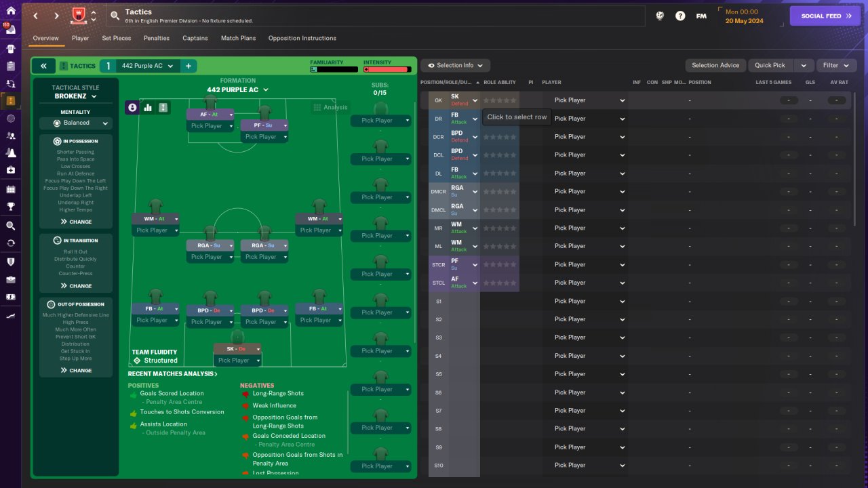Go back using the left arrow

36,16
